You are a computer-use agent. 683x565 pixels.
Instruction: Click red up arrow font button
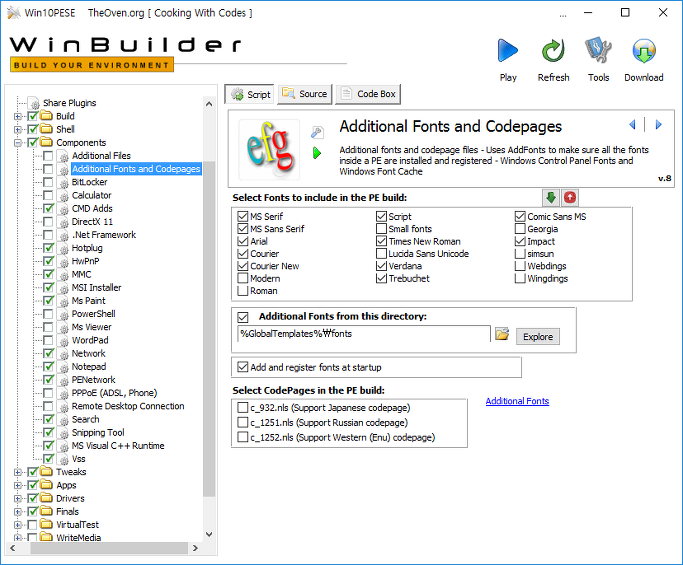[x=570, y=197]
